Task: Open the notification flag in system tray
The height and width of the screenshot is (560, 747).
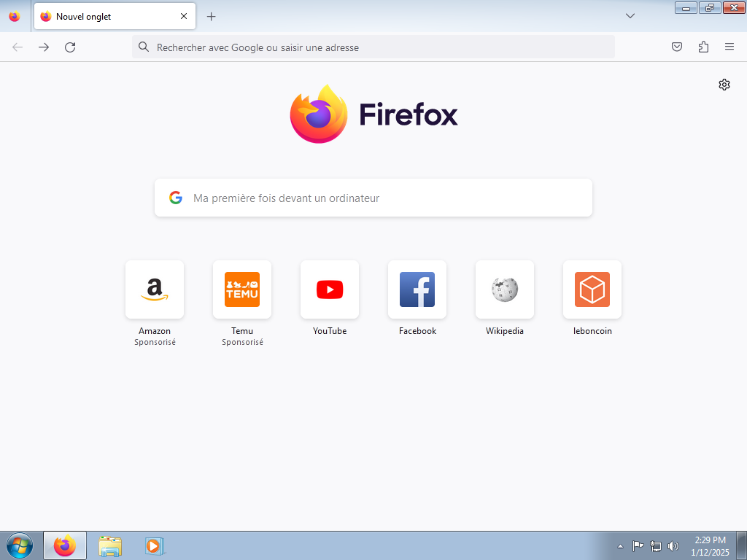Action: point(638,545)
